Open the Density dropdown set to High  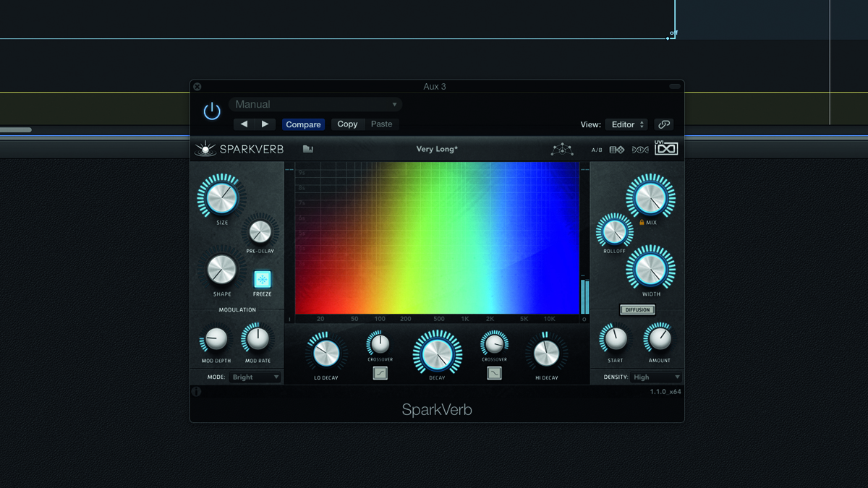point(657,377)
